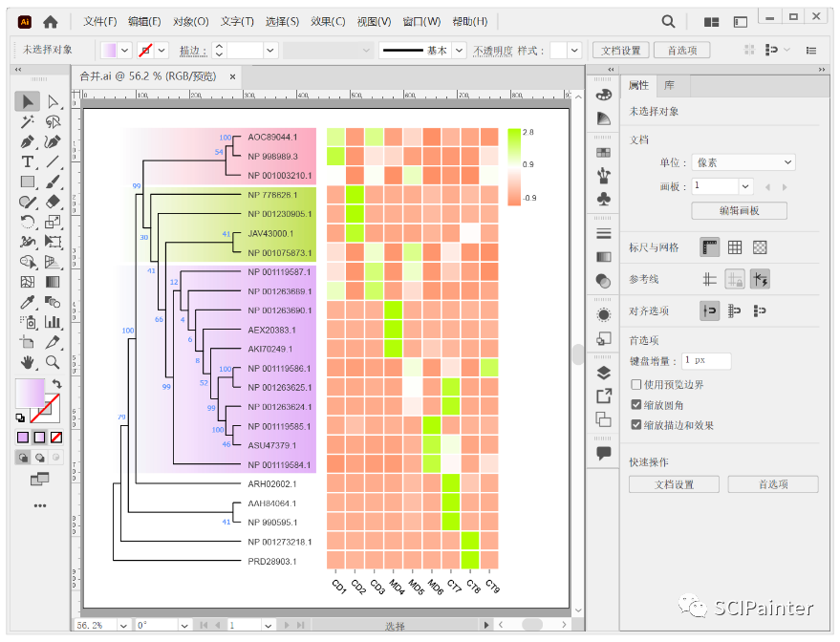Select the Hand tool
The height and width of the screenshot is (642, 840).
28,362
